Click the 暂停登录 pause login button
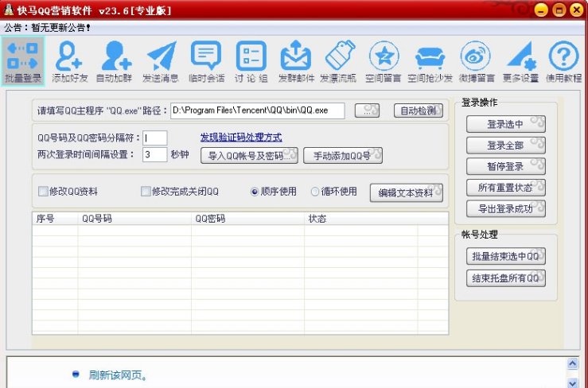 (505, 166)
